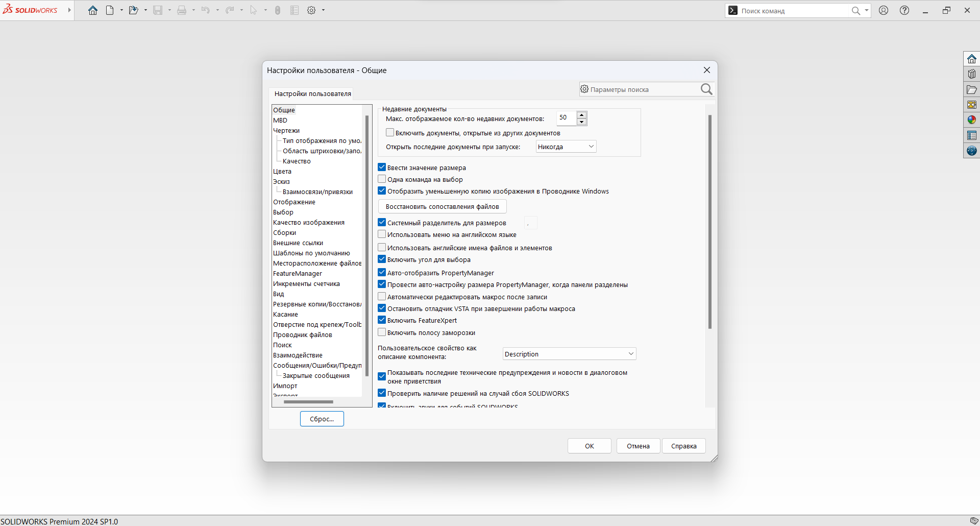Enable 'Включить полосу заморозки' checkbox
The width and height of the screenshot is (980, 526).
[382, 332]
